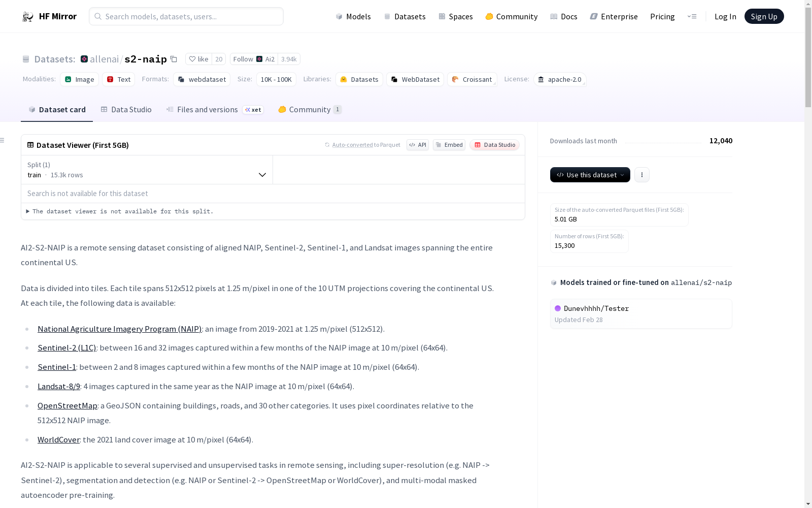Open the table of contents sidebar icon
The width and height of the screenshot is (812, 508).
coord(3,140)
